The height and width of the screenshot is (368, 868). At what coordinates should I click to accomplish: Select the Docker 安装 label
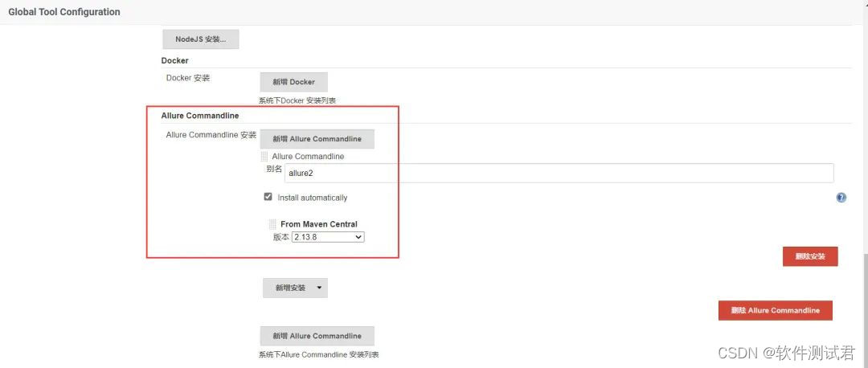[x=188, y=78]
